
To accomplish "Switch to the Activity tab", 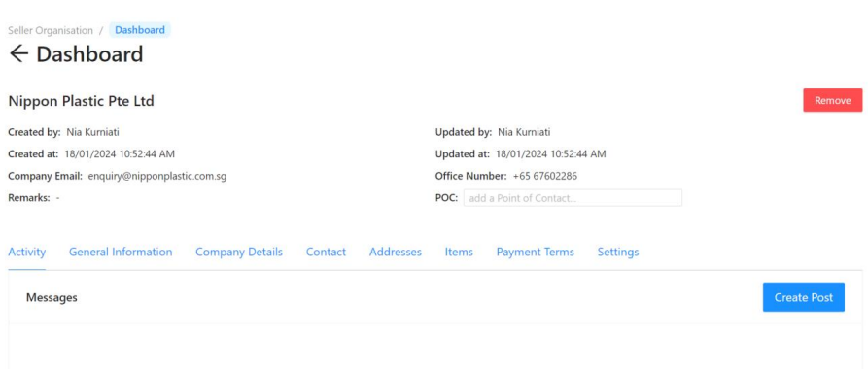I will click(x=26, y=253).
